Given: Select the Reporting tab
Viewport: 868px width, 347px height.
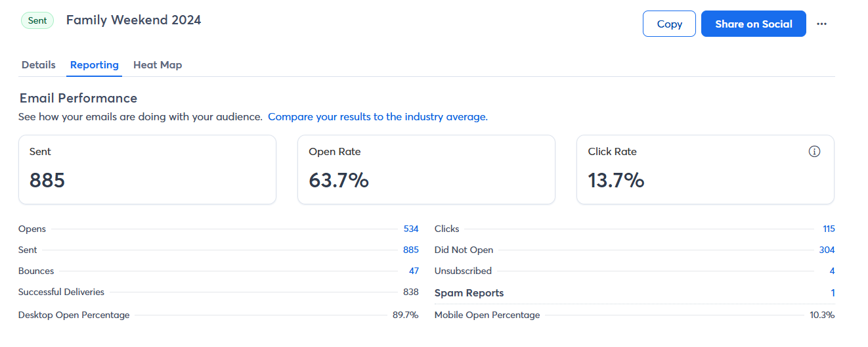Looking at the screenshot, I should 95,65.
